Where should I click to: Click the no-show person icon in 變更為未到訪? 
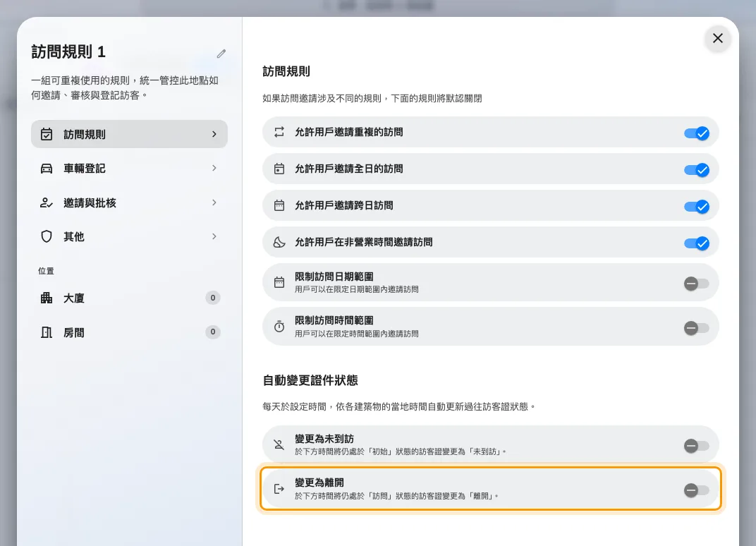tap(279, 444)
